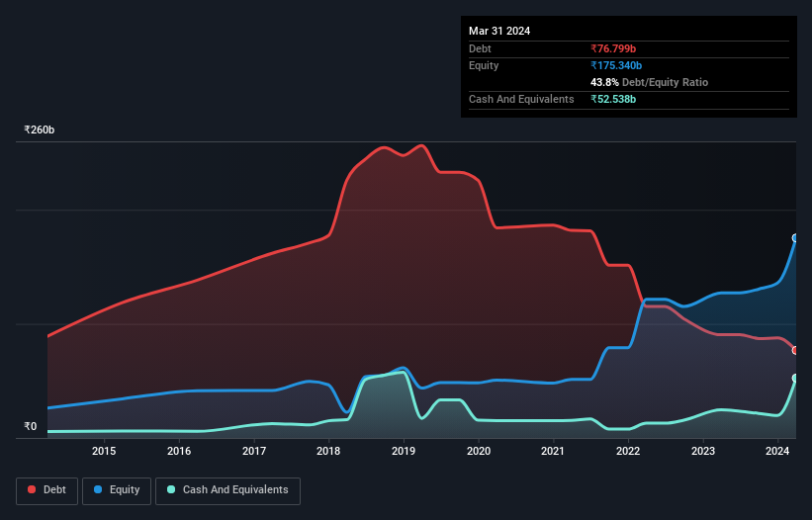
Task: Click the 2023 x-axis label
Action: click(x=703, y=451)
